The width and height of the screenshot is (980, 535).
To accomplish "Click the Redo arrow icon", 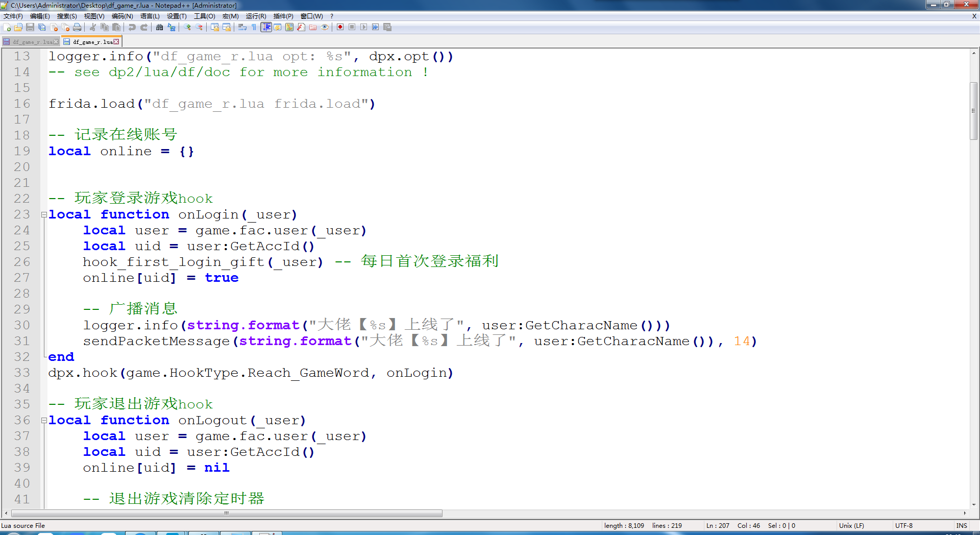I will (x=144, y=27).
